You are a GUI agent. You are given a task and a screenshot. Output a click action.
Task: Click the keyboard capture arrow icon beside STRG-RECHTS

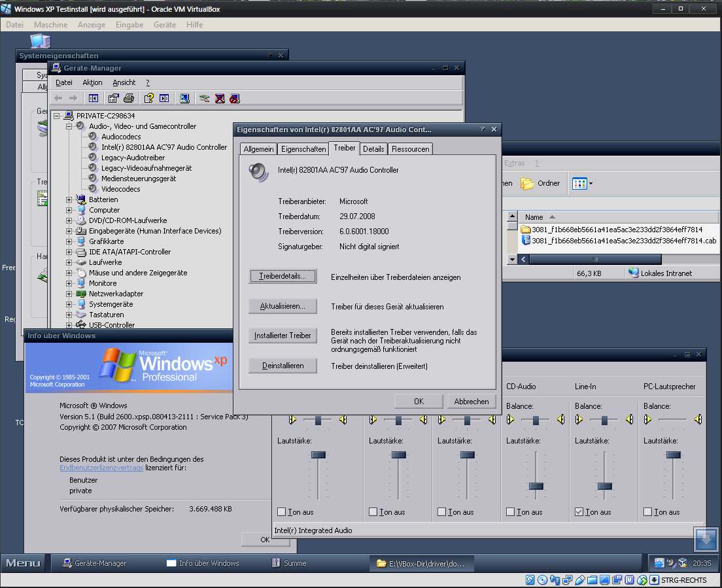tap(654, 580)
